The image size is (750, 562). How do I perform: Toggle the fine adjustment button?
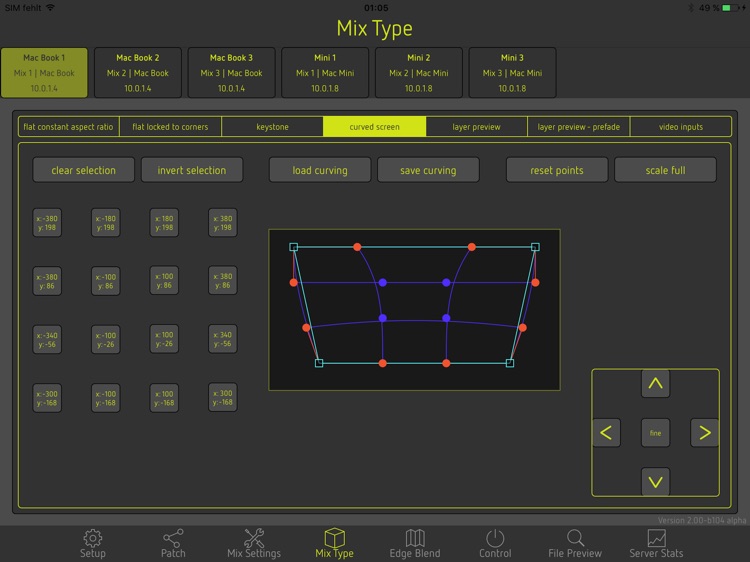pos(655,433)
